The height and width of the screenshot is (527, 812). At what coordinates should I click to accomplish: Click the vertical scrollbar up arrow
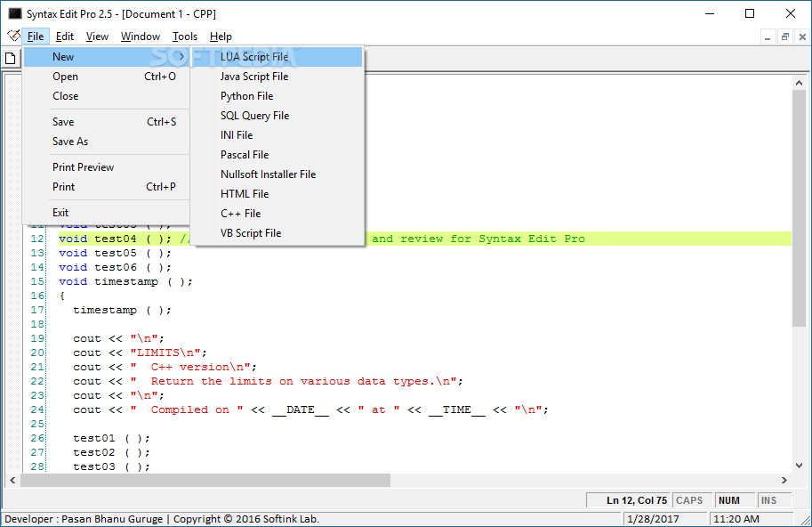point(799,83)
